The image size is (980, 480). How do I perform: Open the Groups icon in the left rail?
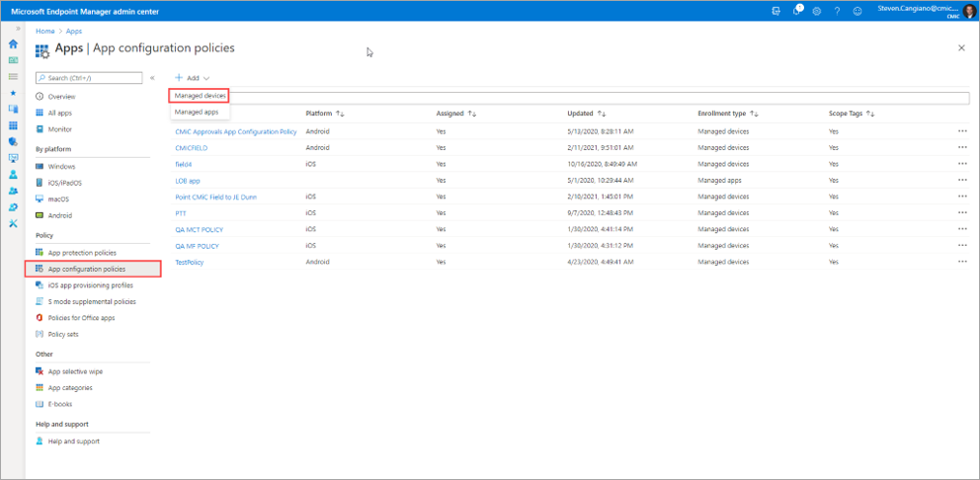(13, 191)
